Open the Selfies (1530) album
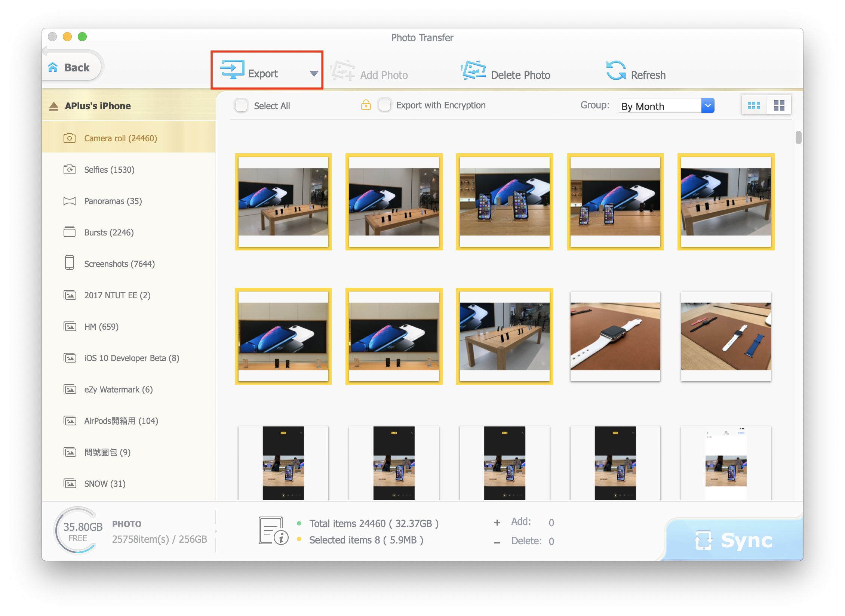 pyautogui.click(x=129, y=170)
